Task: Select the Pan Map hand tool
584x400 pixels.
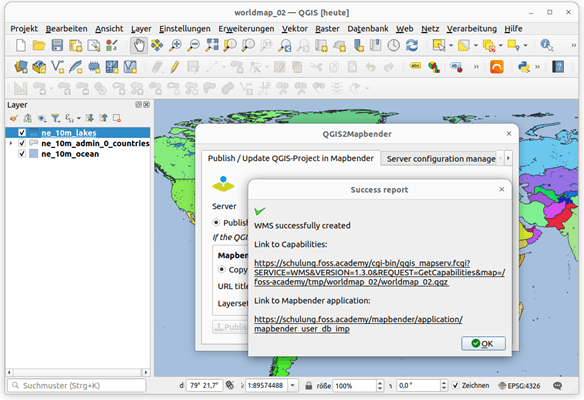Action: click(x=139, y=45)
